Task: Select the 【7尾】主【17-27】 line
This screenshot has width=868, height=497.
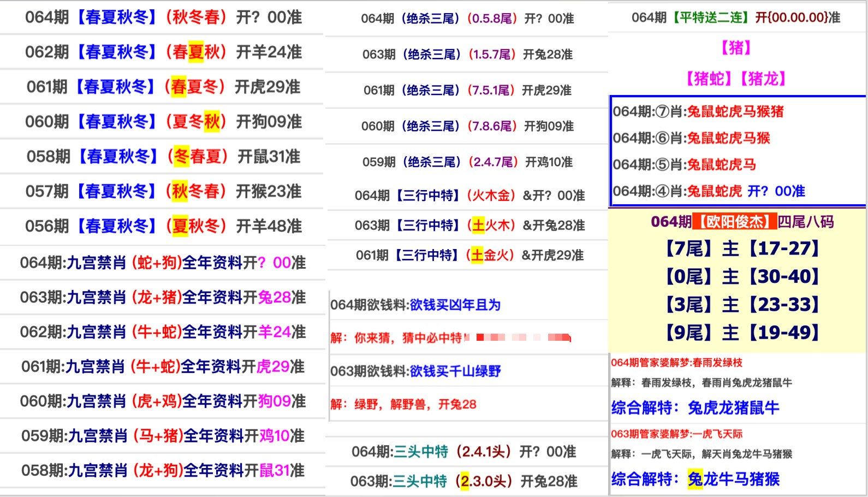Action: tap(741, 249)
